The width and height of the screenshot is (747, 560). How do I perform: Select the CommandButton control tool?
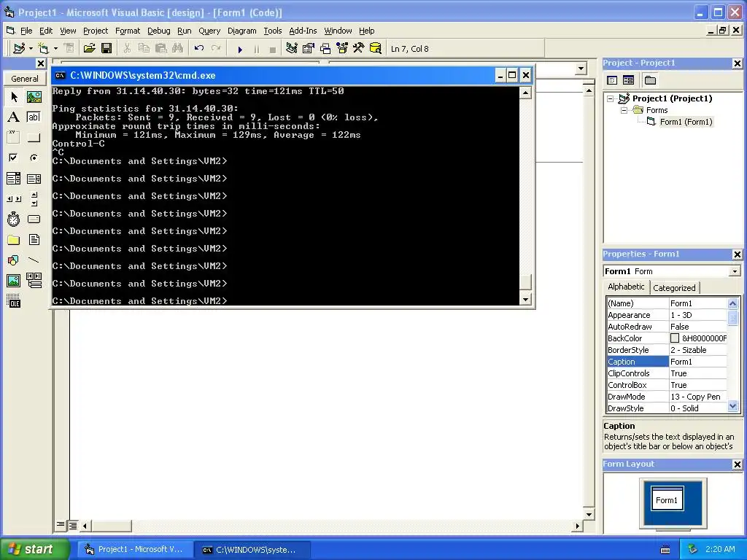pos(34,138)
